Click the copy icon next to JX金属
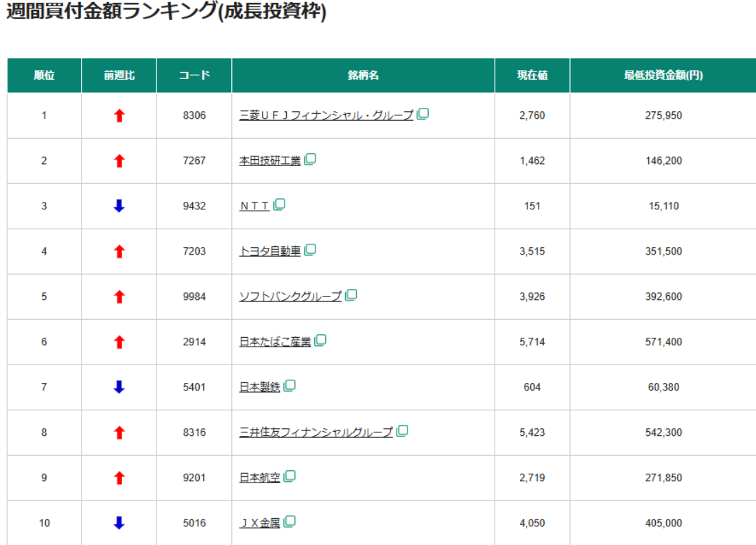Screen dimensions: 756x545 [290, 522]
